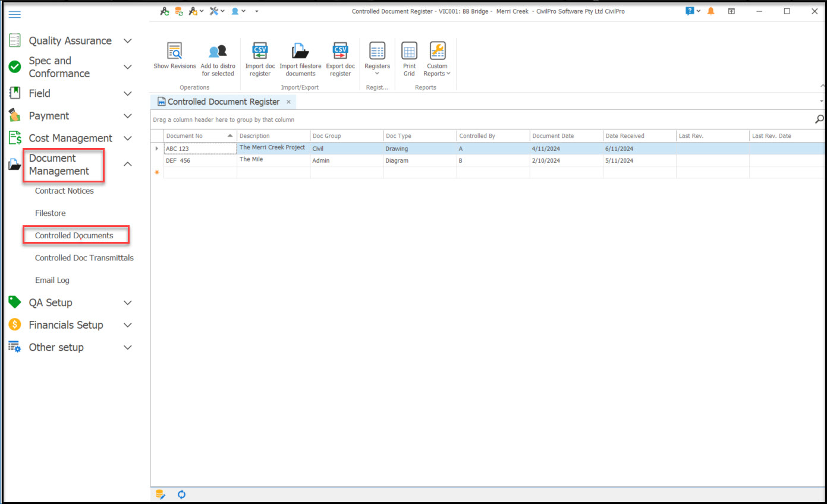
Task: Click the Show Revisions icon
Action: (174, 52)
